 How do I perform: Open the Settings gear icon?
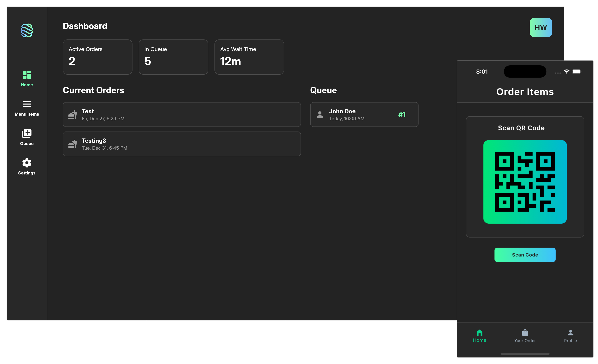click(27, 163)
